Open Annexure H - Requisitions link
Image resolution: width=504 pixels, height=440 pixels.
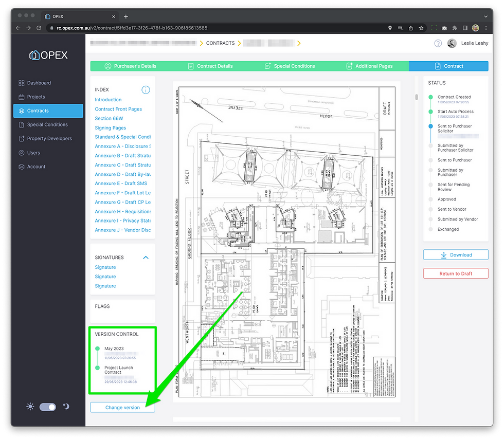(122, 212)
